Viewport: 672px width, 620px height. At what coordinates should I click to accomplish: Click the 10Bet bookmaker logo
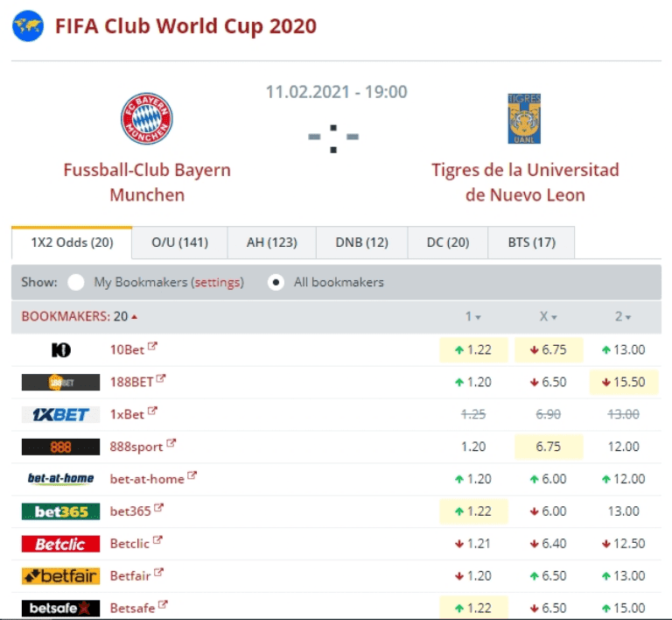pyautogui.click(x=60, y=350)
